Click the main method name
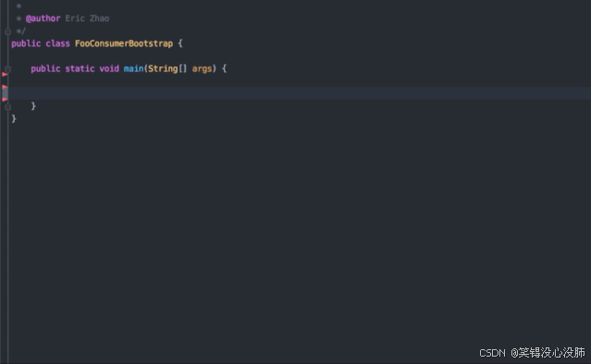The height and width of the screenshot is (364, 591). tap(133, 69)
